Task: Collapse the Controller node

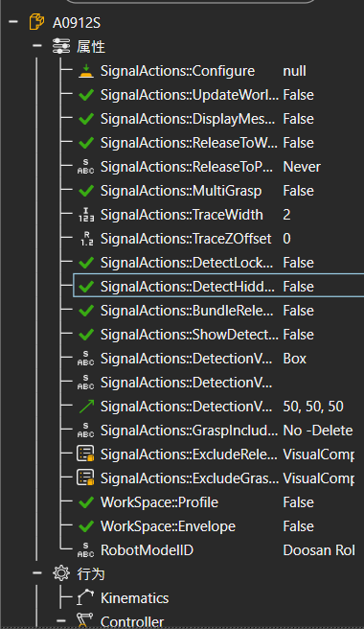Action: coord(61,621)
